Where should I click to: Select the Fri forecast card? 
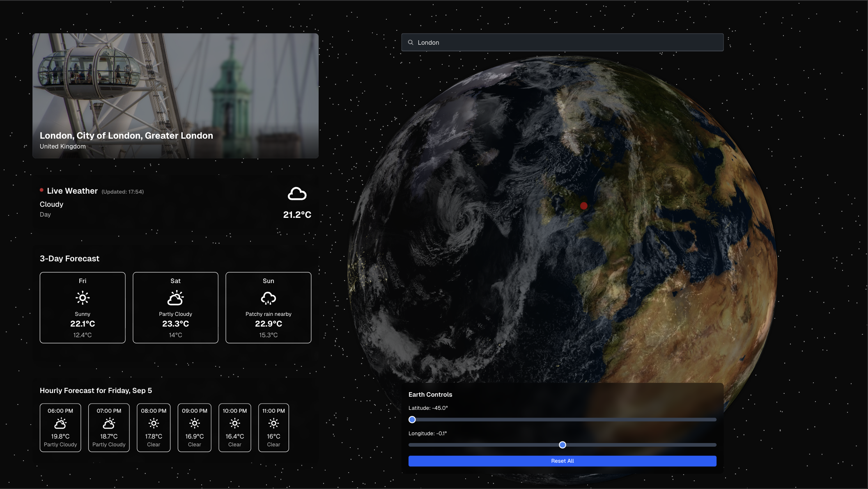[x=83, y=308]
